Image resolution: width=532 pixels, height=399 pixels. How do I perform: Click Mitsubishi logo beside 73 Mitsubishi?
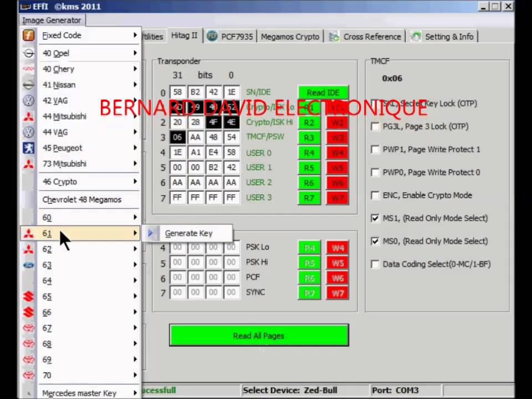[28, 164]
